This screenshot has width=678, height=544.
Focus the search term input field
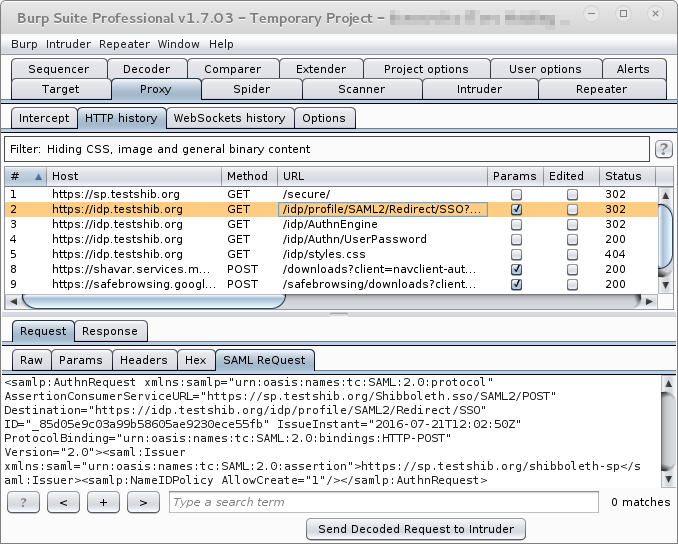(x=384, y=502)
